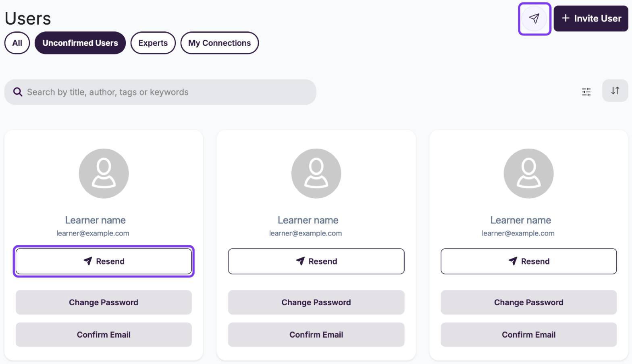Screen dimensions: 632x364
Task: Select the All filter tab
Action: tap(17, 43)
